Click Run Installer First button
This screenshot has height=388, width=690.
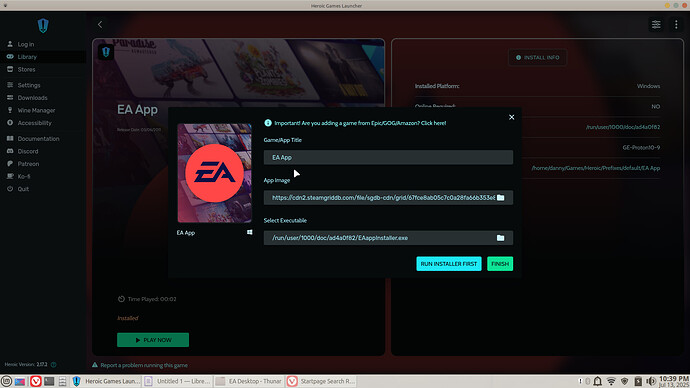(449, 264)
